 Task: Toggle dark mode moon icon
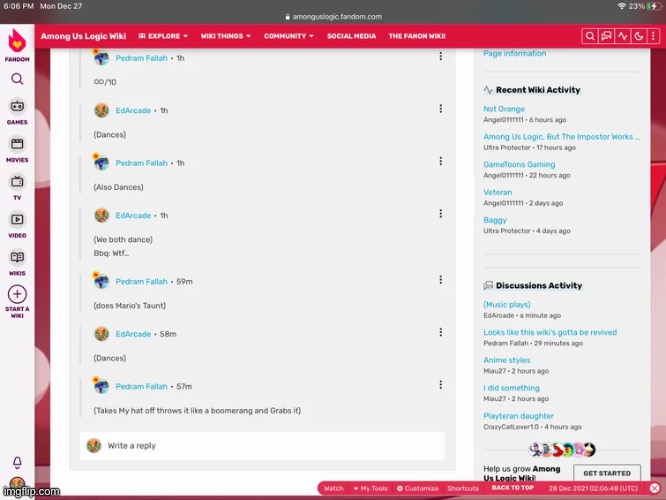(638, 36)
